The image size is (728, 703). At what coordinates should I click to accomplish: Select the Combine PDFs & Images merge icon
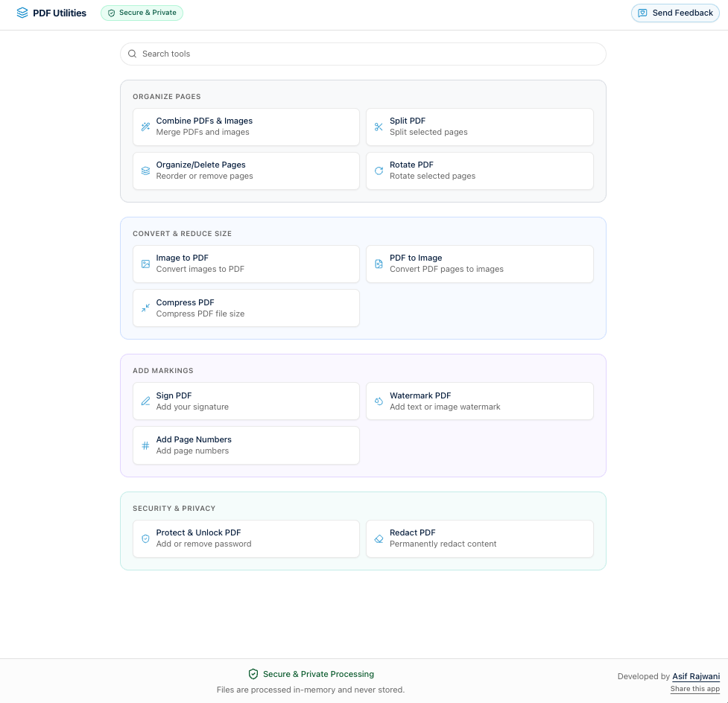145,127
